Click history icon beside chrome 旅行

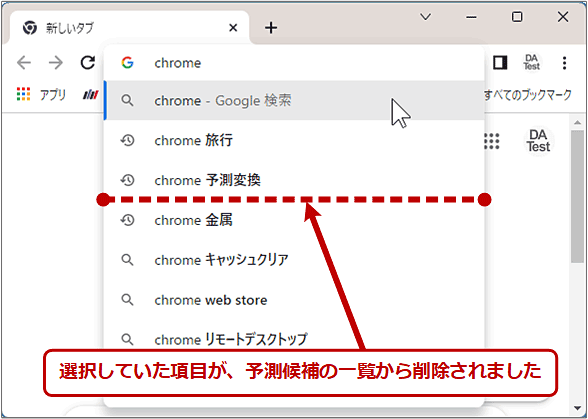(x=128, y=140)
